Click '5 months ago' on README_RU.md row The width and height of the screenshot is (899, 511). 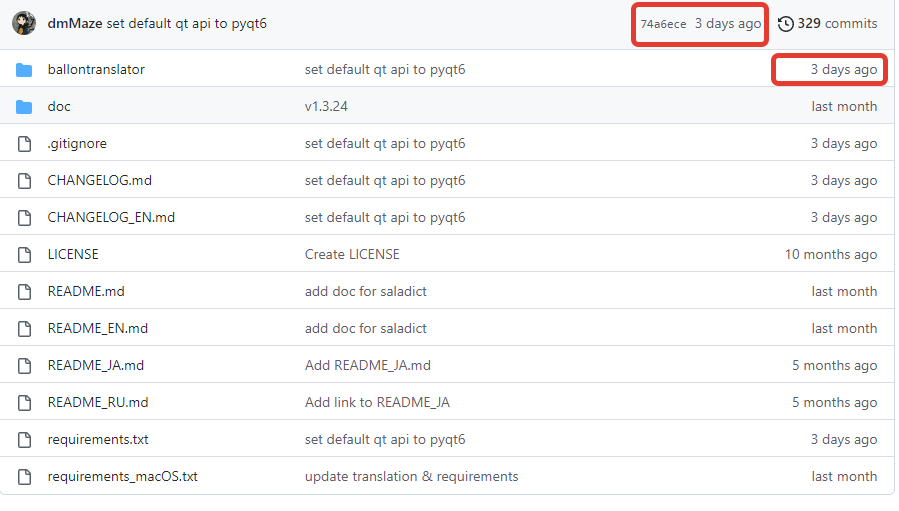[835, 403]
